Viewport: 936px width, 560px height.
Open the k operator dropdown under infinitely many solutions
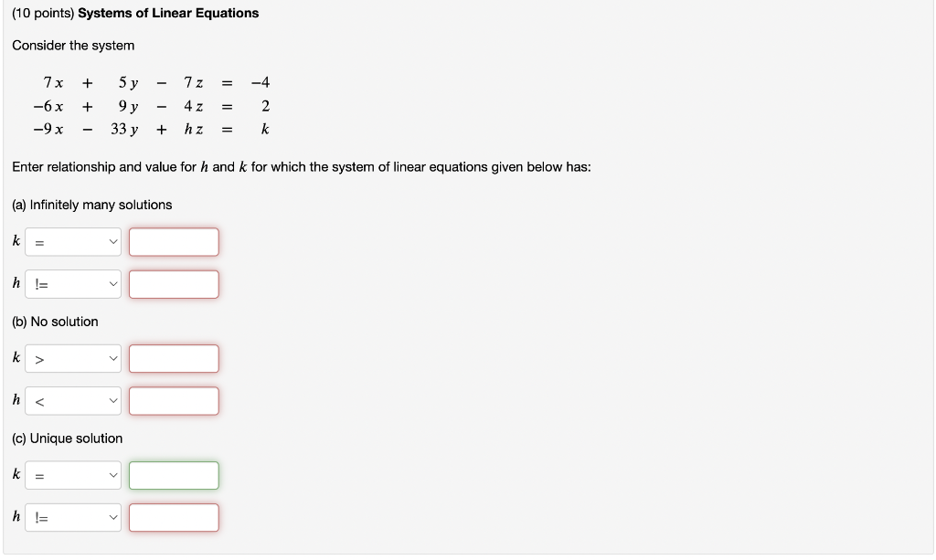[73, 241]
